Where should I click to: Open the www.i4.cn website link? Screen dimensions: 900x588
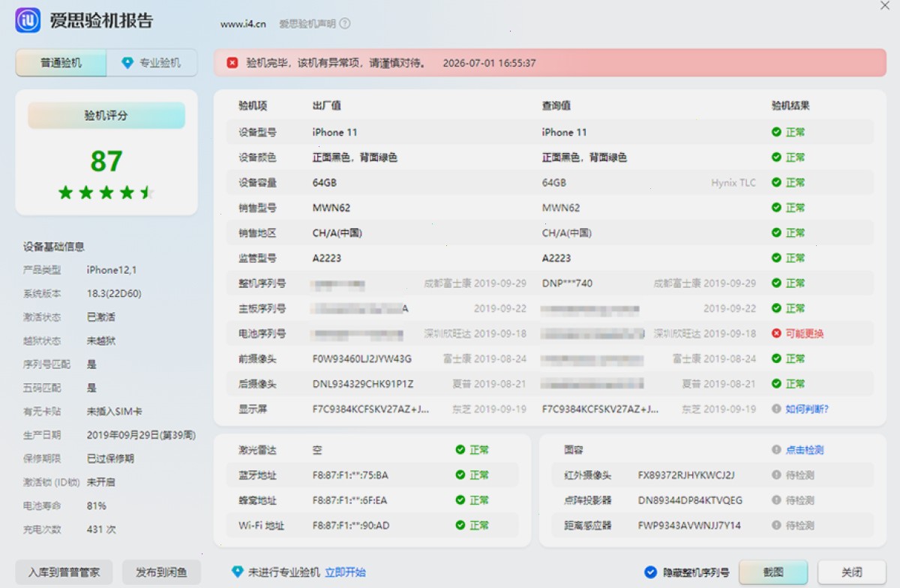243,24
